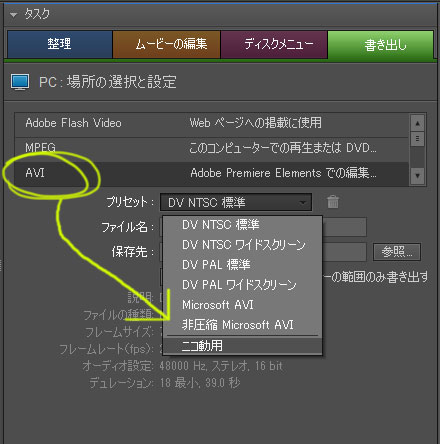
Task: Click the 参照 browse button
Action: [397, 252]
